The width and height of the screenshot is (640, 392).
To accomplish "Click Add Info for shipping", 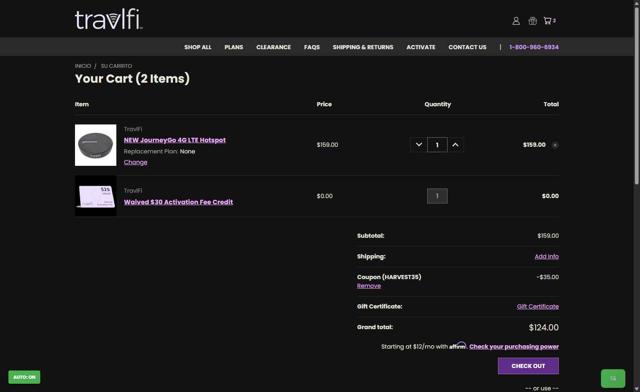I will pos(547,256).
